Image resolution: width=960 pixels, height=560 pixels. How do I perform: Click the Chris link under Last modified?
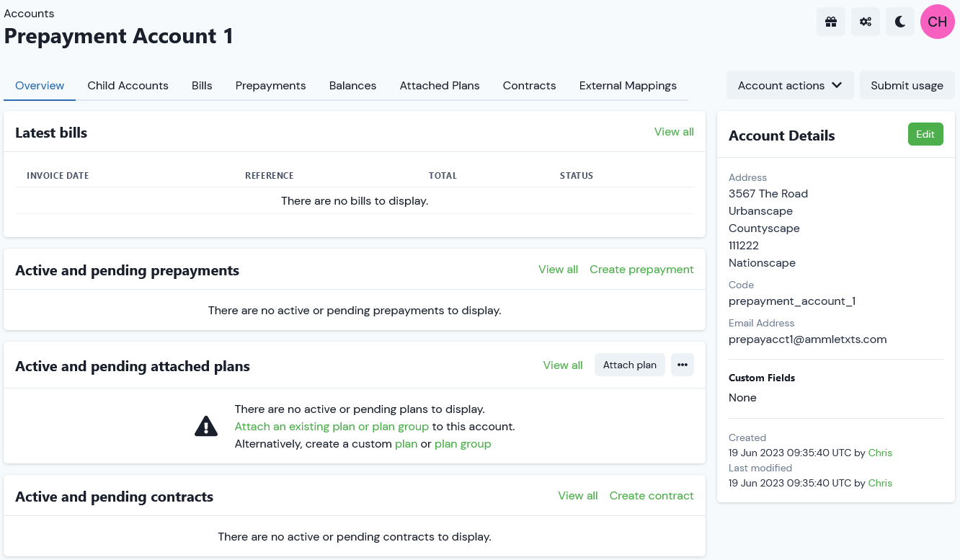(x=880, y=483)
